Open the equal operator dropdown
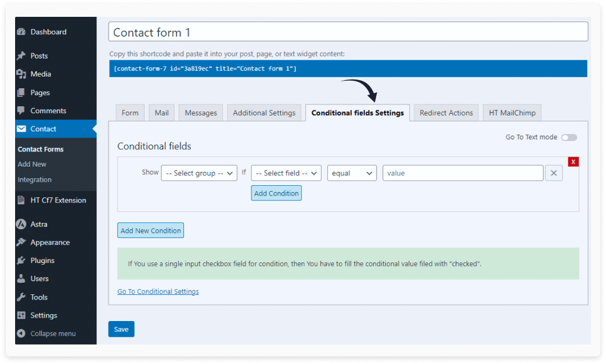This screenshot has width=606, height=364. (352, 173)
